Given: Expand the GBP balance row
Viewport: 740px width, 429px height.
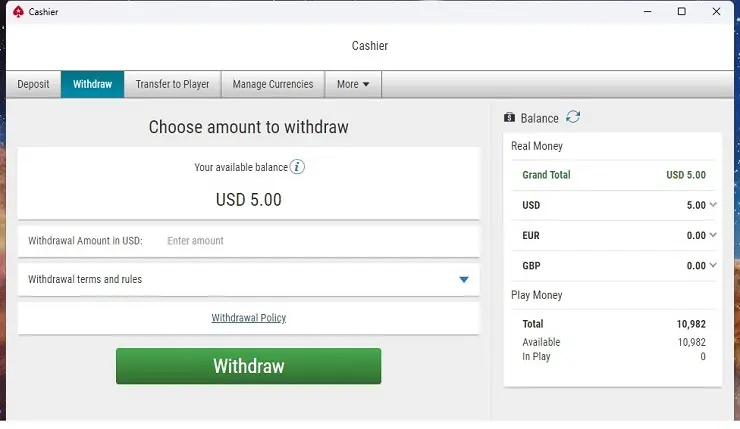Looking at the screenshot, I should tap(713, 266).
